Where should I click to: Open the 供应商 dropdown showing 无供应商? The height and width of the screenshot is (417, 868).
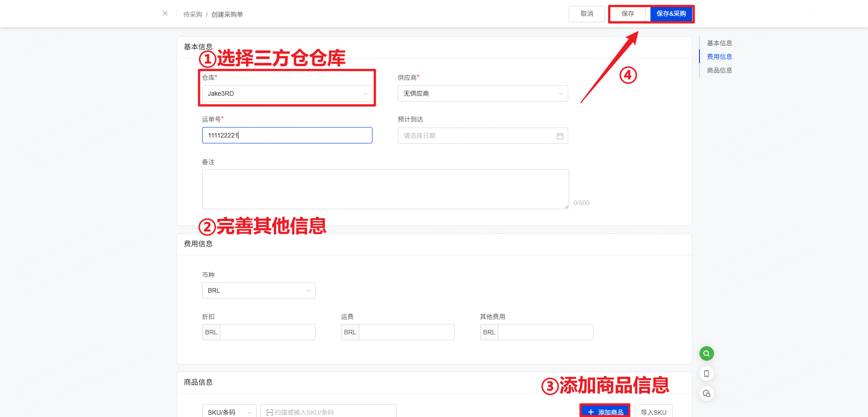tap(482, 93)
